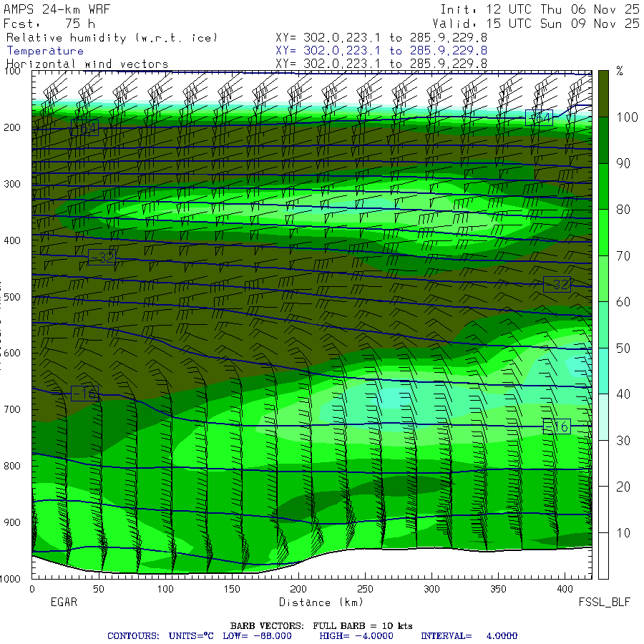Click the -16 contour label on right side
This screenshot has width=644, height=644.
pyautogui.click(x=557, y=426)
